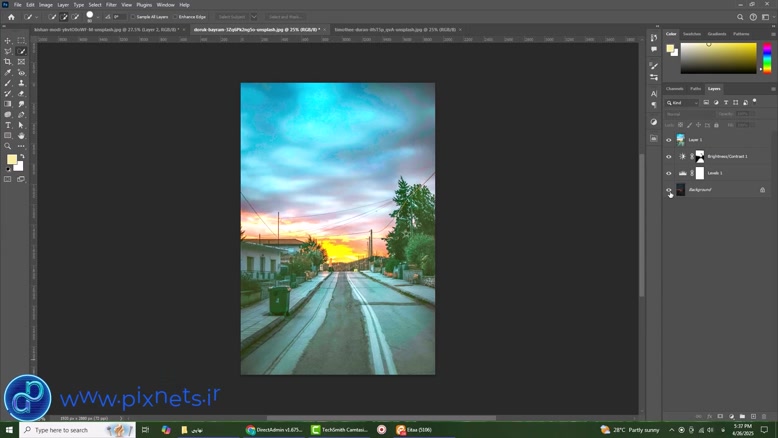Toggle Background layer visibility eye

668,190
